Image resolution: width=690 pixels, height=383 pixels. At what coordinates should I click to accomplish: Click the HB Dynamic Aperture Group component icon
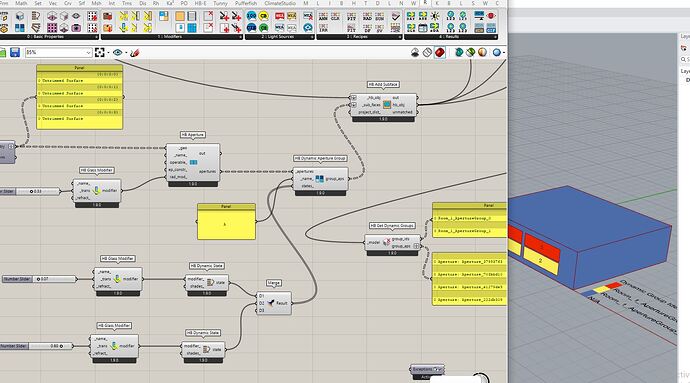tap(319, 179)
